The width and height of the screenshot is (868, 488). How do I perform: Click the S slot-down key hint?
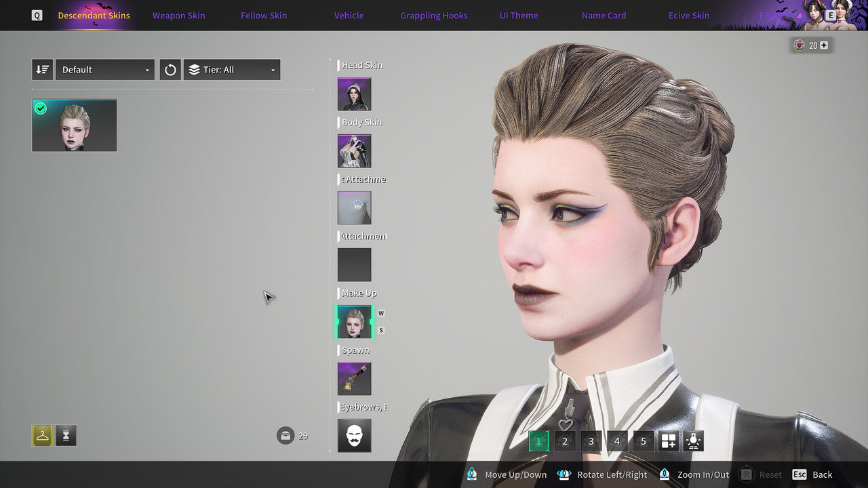click(x=381, y=330)
